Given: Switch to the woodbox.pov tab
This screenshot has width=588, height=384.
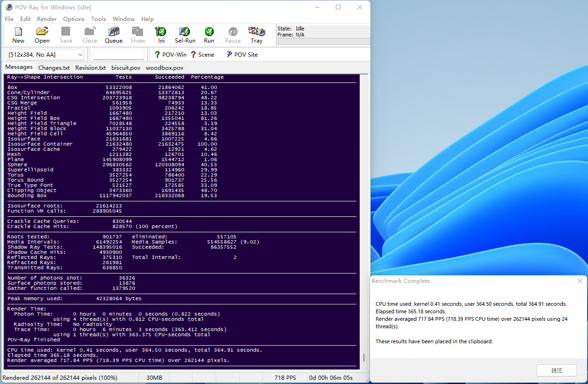Looking at the screenshot, I should click(x=165, y=68).
